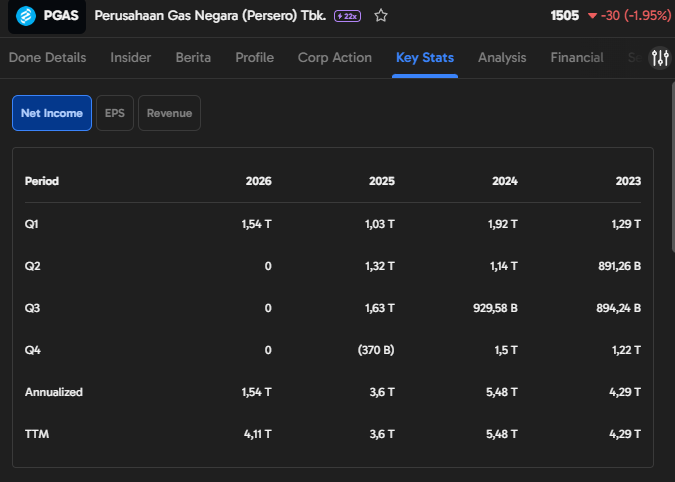
Task: Open the Berita tab
Action: (193, 58)
